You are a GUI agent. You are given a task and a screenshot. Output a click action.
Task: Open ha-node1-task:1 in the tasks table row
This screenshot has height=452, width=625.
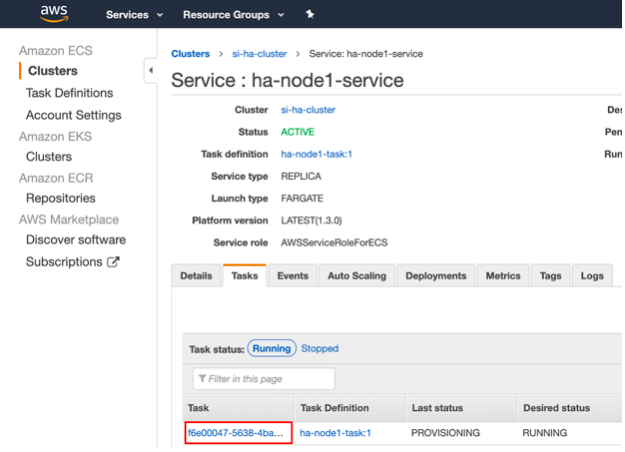pyautogui.click(x=335, y=432)
